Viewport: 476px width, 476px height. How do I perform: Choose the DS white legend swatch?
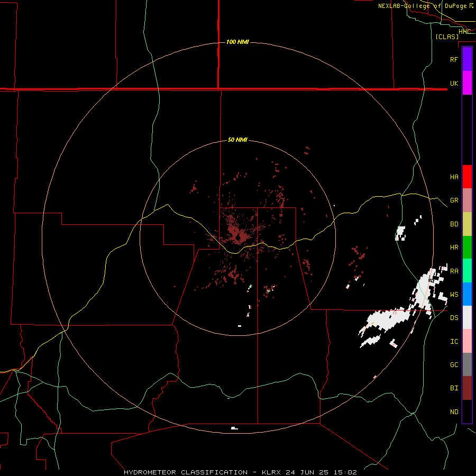click(467, 317)
